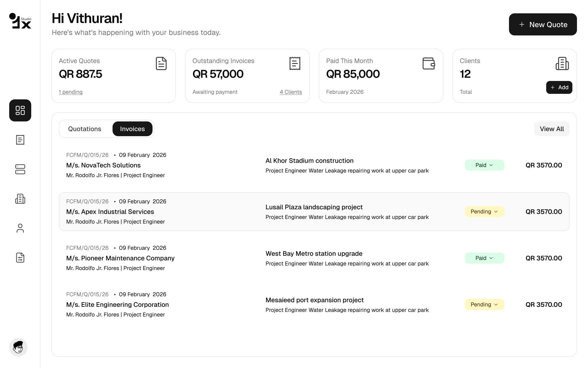Image resolution: width=588 pixels, height=368 pixels.
Task: Click the wallet icon in Paid This Month card
Action: [429, 63]
